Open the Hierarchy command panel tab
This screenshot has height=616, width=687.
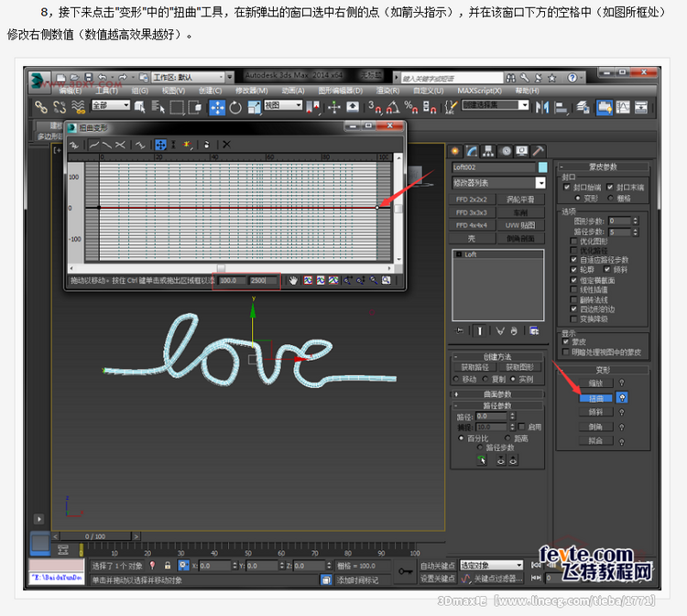(488, 151)
